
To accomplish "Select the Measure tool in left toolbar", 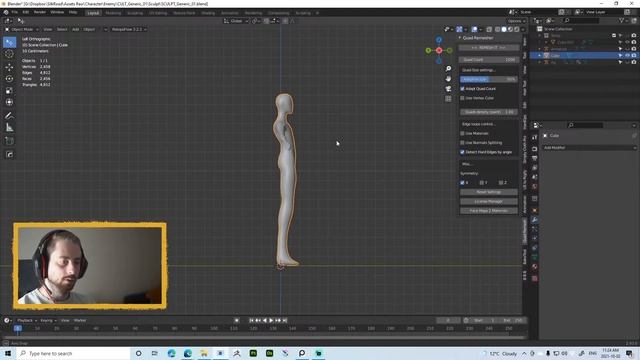I will [x=9, y=127].
